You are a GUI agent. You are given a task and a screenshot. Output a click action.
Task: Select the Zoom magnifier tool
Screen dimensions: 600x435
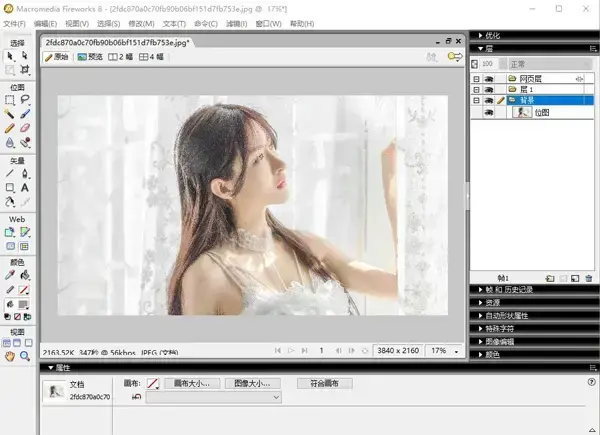point(25,356)
